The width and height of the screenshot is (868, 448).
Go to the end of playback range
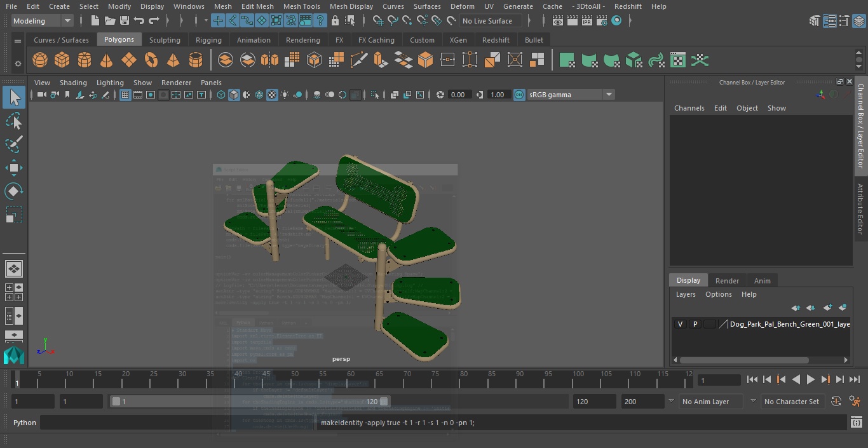855,379
